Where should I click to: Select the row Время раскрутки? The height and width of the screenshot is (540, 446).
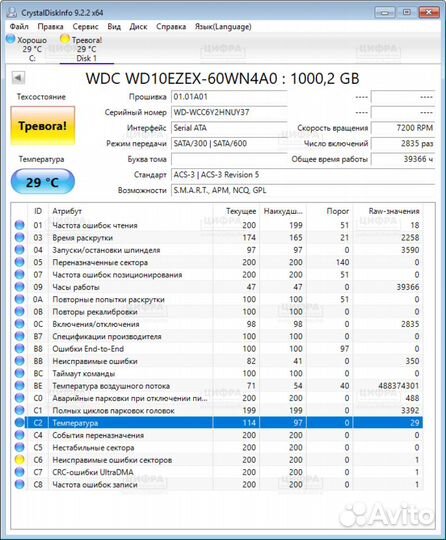(x=217, y=238)
